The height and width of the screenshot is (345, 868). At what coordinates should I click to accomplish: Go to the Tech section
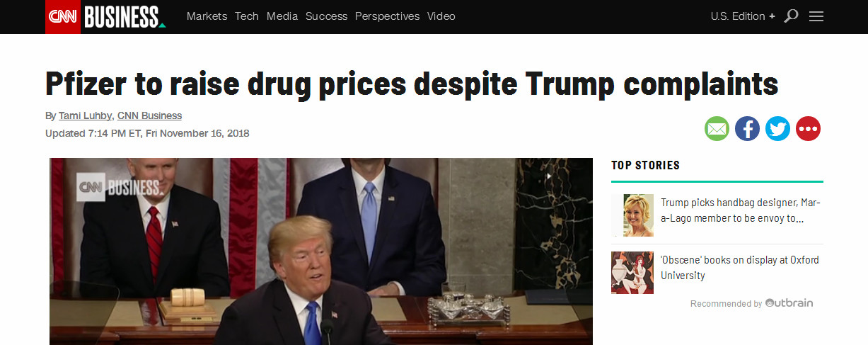(247, 16)
